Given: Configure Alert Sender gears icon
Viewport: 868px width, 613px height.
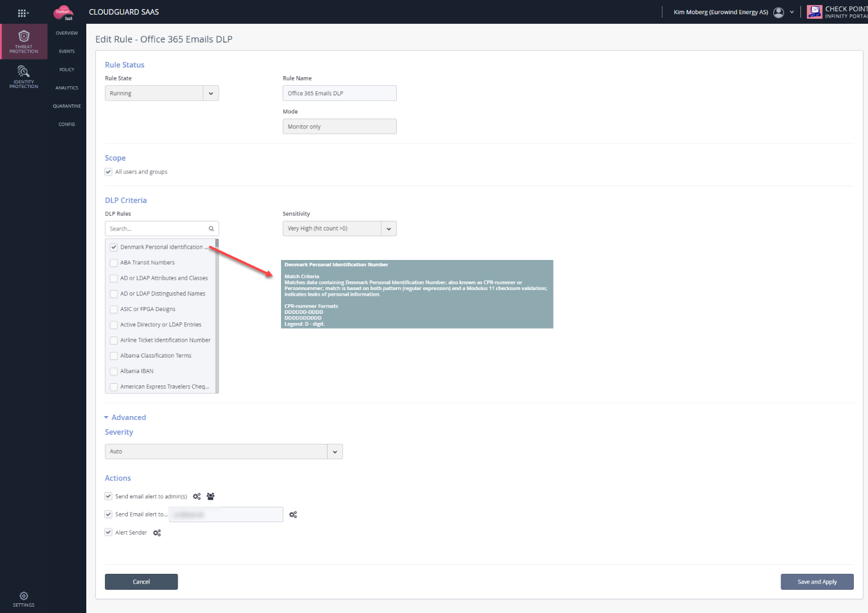Looking at the screenshot, I should (157, 533).
